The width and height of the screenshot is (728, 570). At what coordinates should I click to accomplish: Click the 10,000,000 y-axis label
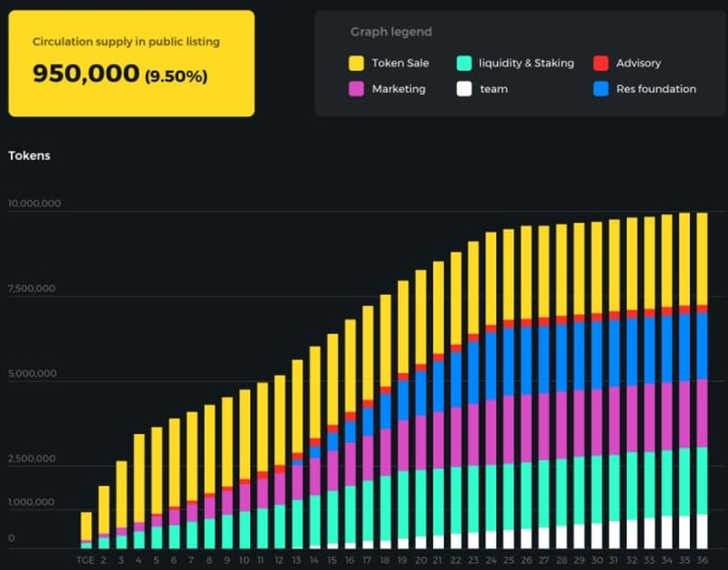coord(35,204)
